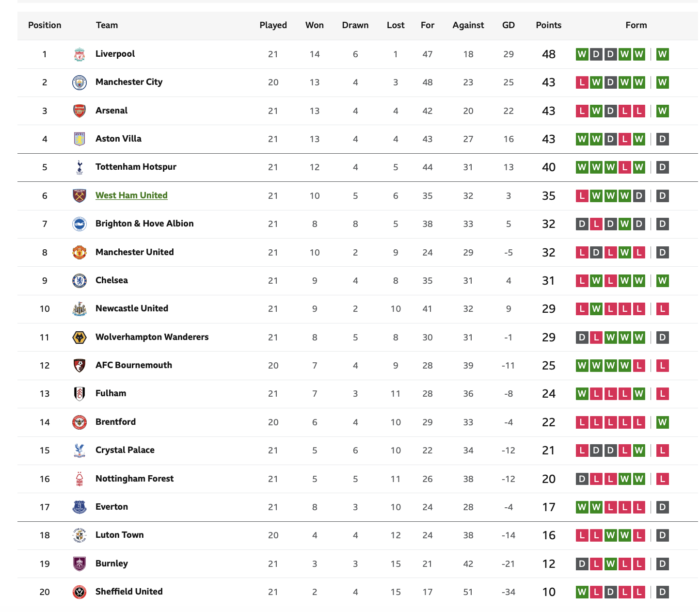Click the Crystal Palace eagle crest
The image size is (700, 612).
coord(80,451)
